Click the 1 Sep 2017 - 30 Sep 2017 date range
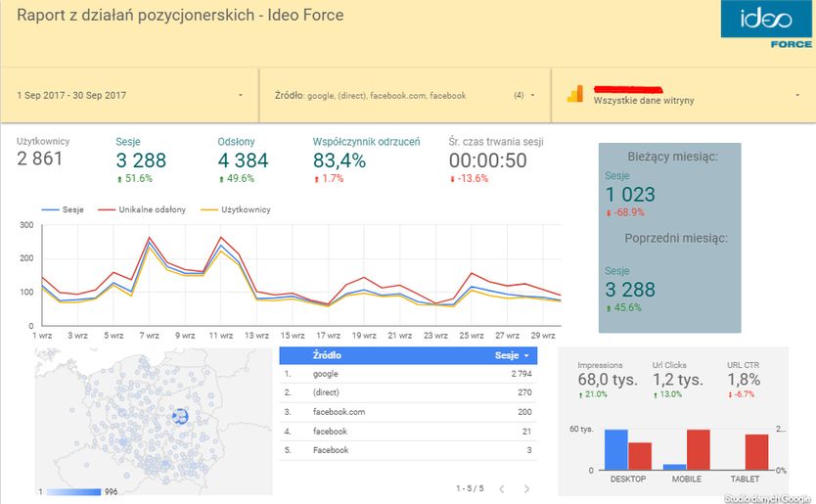Viewport: 816px width, 504px height. (x=71, y=95)
